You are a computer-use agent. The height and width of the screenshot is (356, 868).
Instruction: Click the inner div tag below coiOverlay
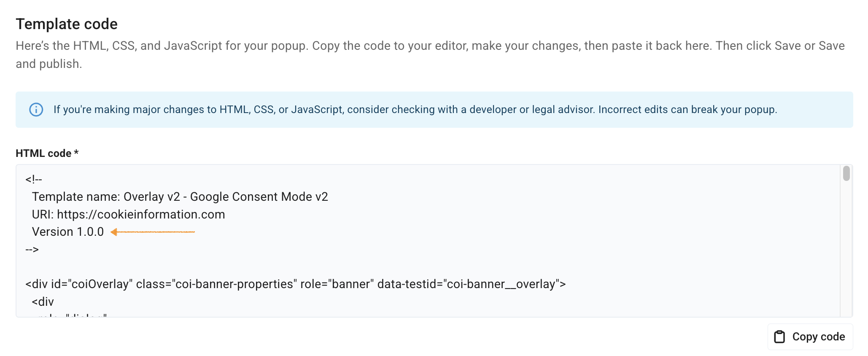pos(43,301)
